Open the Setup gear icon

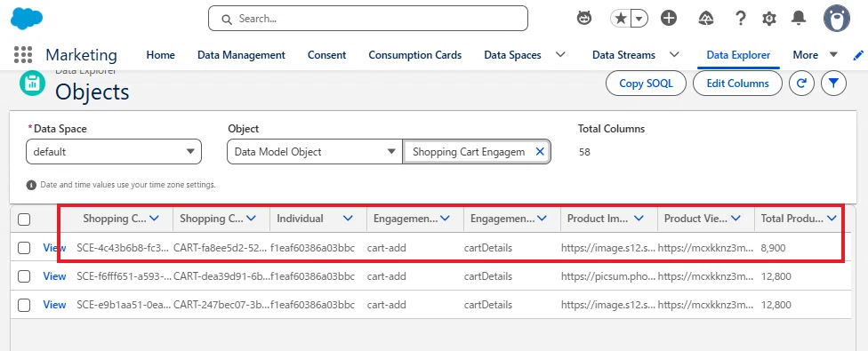pos(769,19)
